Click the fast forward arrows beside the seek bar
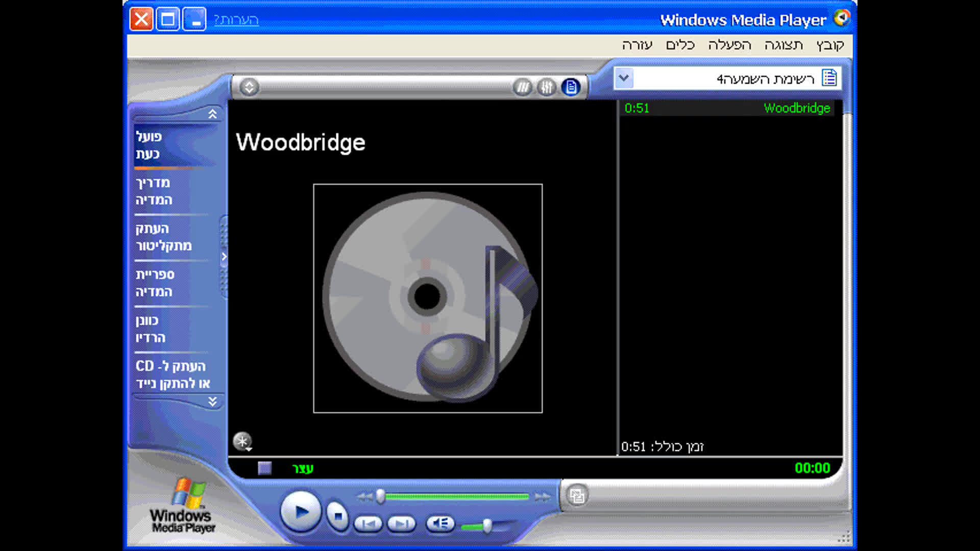Screen dimensions: 980x551 (542, 496)
